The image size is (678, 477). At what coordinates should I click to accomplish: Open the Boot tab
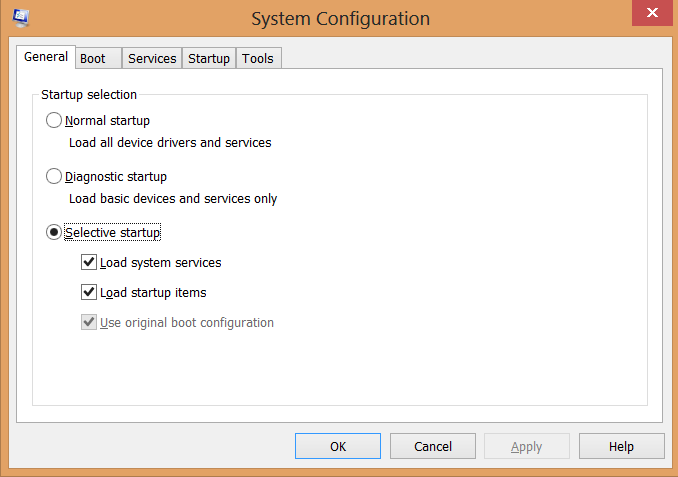pyautogui.click(x=93, y=59)
